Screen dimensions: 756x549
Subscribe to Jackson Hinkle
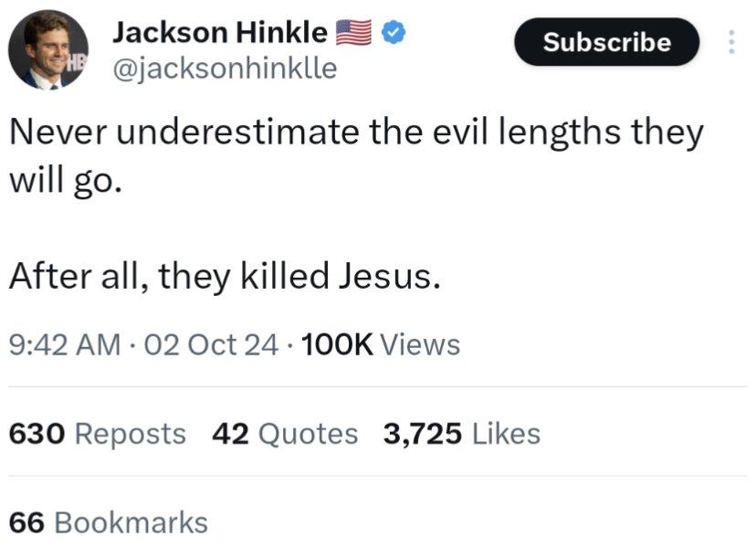point(606,42)
